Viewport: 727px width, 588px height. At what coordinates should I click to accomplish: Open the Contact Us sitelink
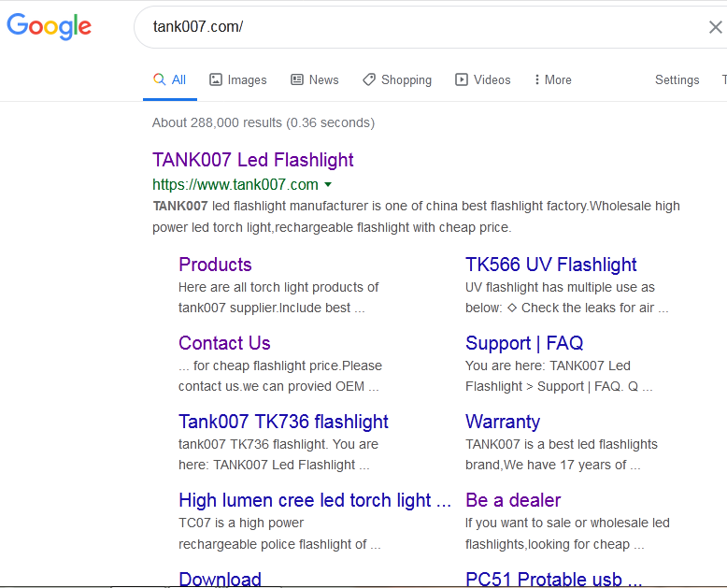(x=224, y=343)
